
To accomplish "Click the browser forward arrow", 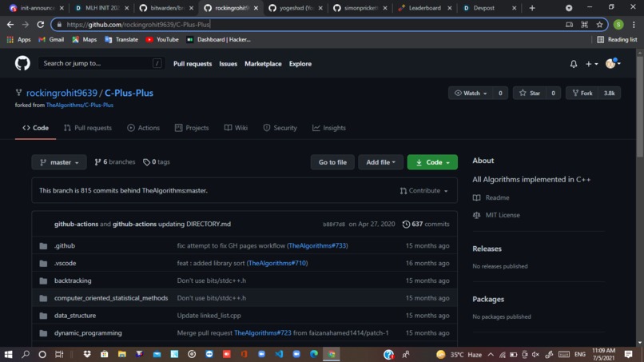I will coord(26,25).
